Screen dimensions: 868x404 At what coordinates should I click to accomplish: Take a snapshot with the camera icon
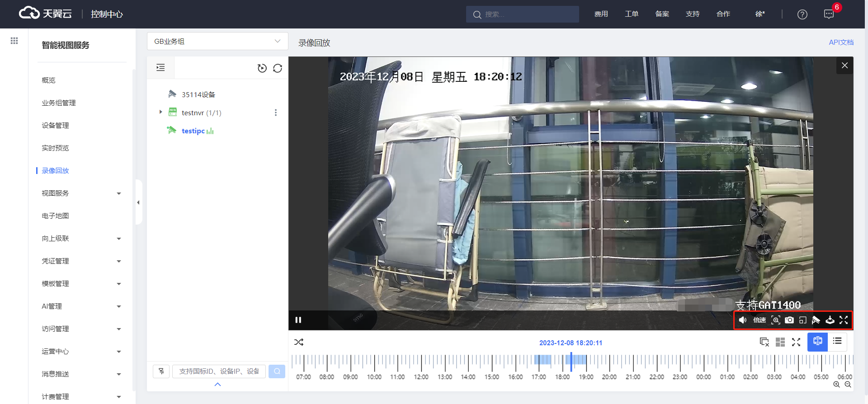(x=789, y=320)
